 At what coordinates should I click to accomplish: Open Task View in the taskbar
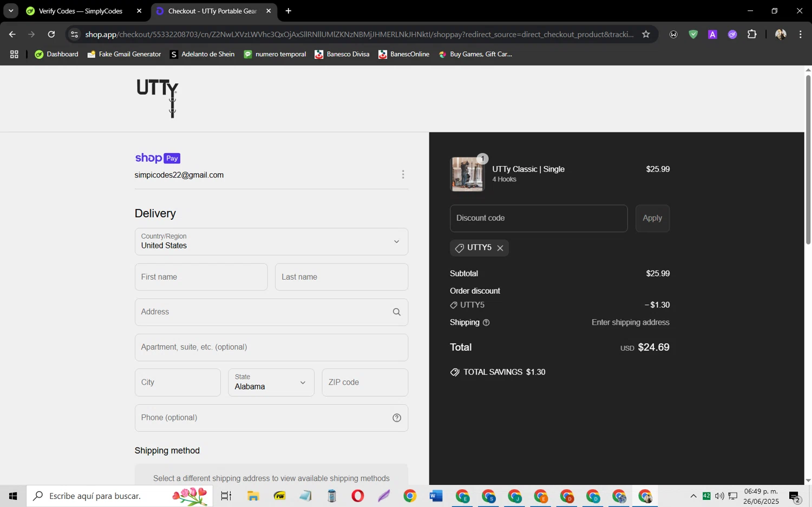pyautogui.click(x=226, y=496)
